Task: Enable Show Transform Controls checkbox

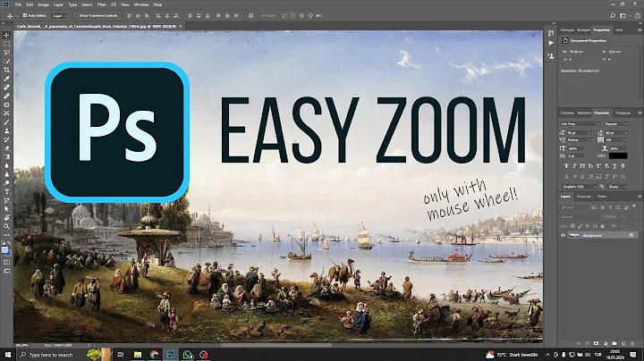Action: point(76,15)
